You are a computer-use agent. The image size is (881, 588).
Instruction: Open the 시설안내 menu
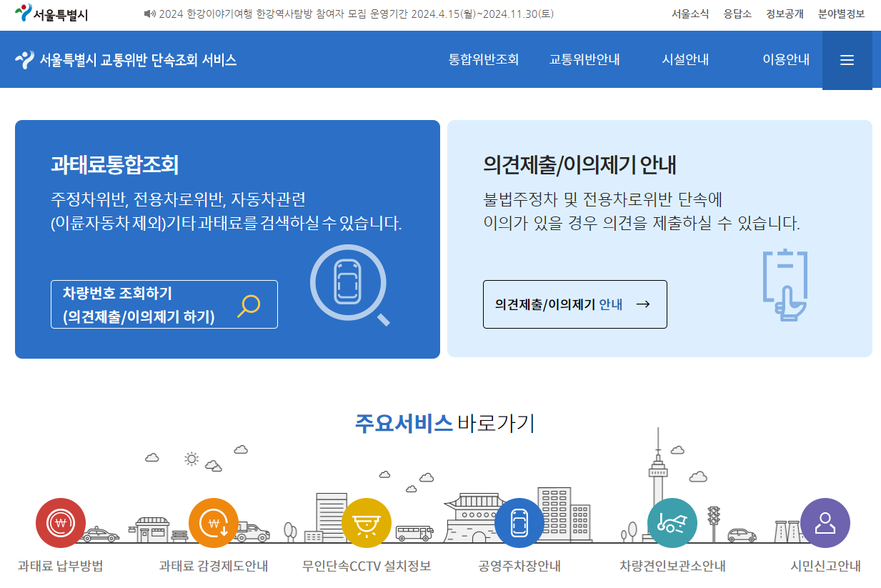685,60
